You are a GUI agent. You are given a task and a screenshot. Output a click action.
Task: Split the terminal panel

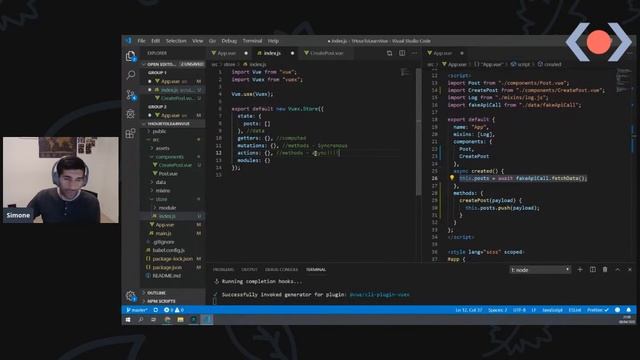[x=593, y=269]
